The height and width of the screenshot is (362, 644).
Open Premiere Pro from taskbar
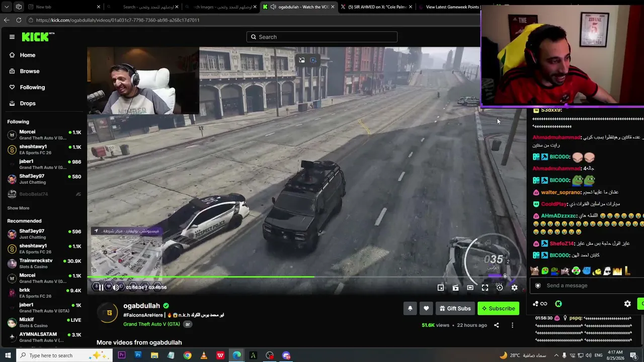(x=121, y=355)
